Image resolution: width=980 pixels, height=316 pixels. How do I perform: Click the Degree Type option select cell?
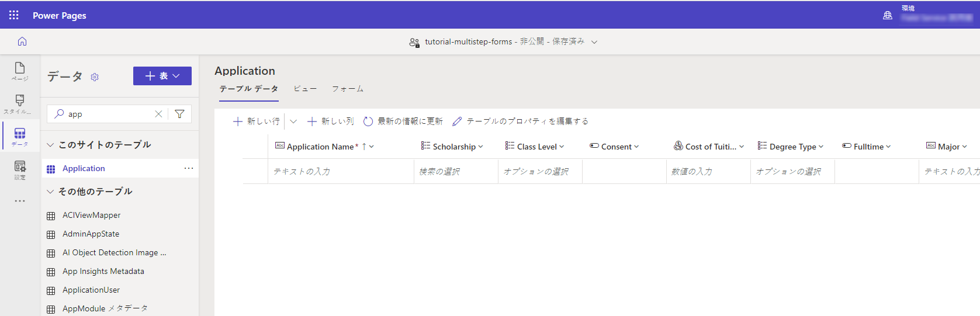792,171
